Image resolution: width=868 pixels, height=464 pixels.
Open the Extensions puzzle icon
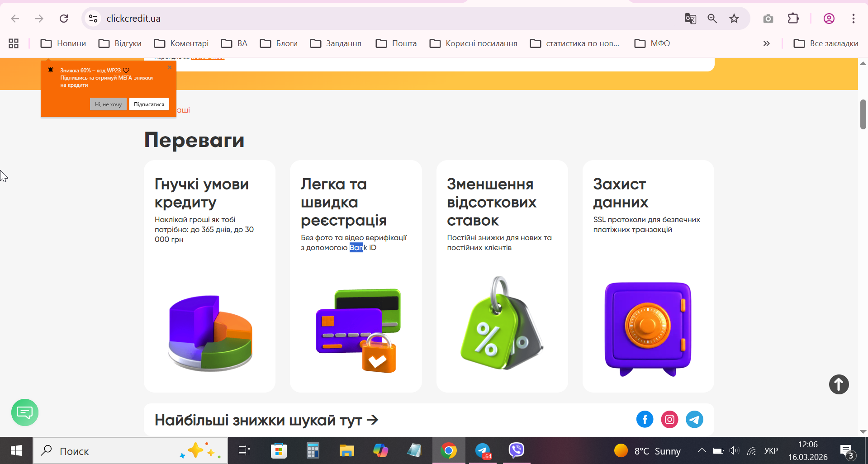click(793, 19)
